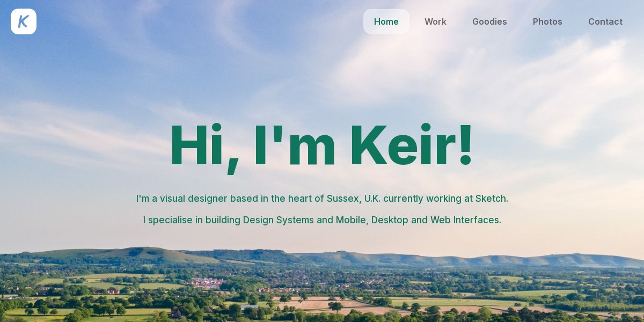Click the "Web Interfaces" phrase
This screenshot has height=322, width=644.
[465, 220]
